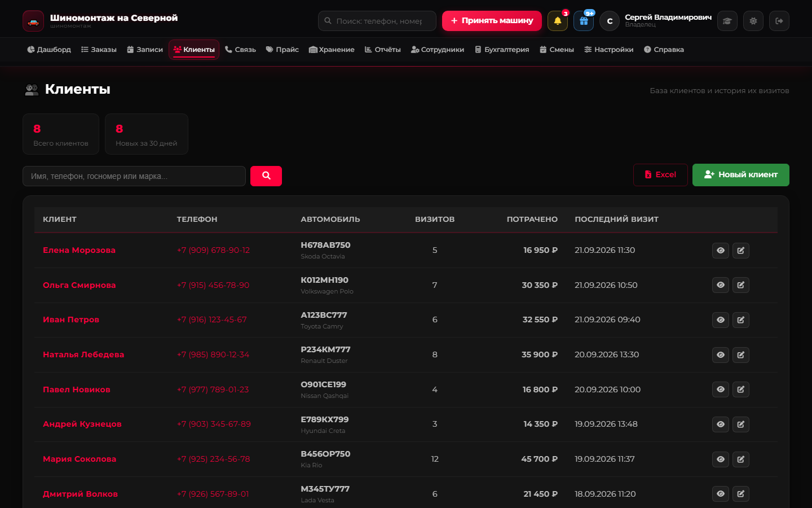Select the Всего клиентов stat card
The width and height of the screenshot is (812, 508).
point(61,134)
